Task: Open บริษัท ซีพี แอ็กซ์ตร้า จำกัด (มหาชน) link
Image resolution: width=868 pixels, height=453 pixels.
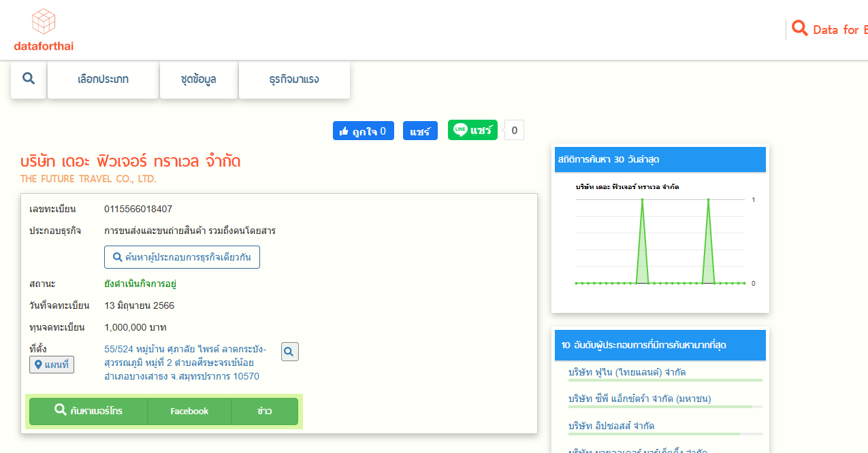Action: pos(639,399)
